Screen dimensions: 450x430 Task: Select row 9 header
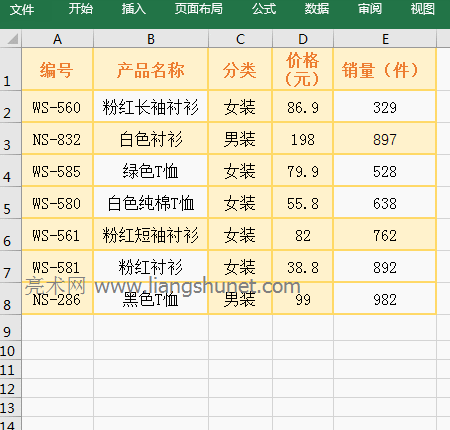click(11, 328)
